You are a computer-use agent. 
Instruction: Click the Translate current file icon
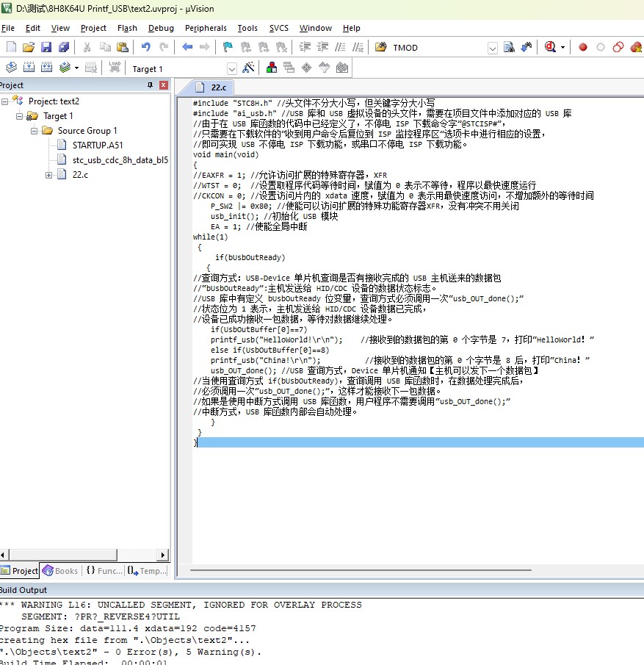(x=12, y=68)
